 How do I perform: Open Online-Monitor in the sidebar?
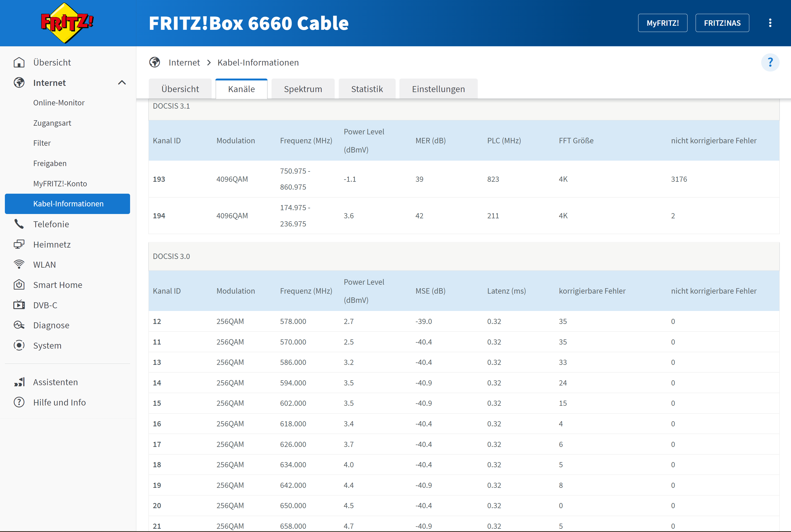(59, 103)
